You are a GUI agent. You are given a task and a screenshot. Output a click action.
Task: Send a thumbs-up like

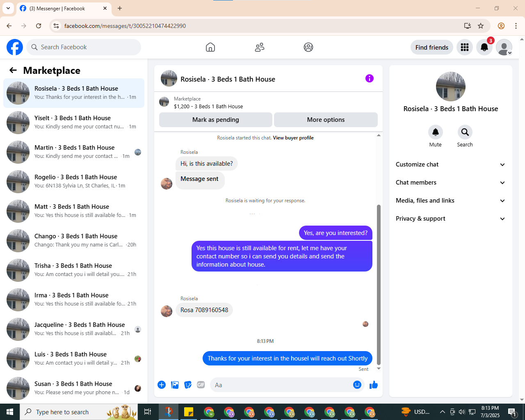pos(374,385)
